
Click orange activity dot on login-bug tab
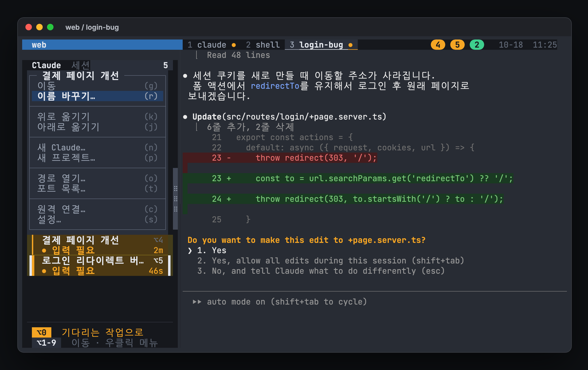350,45
